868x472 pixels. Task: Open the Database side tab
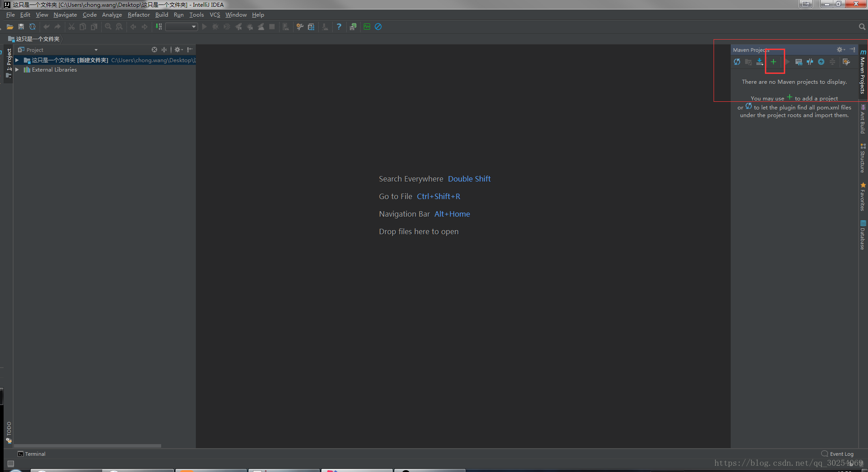[863, 235]
